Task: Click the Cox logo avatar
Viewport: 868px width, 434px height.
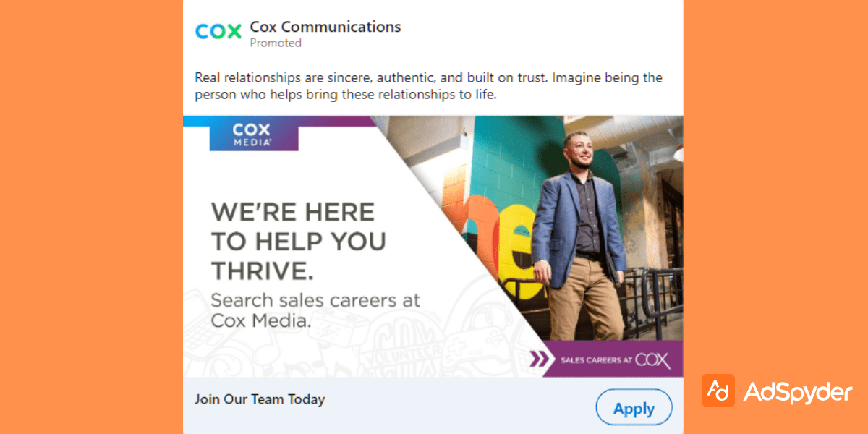Action: [218, 33]
